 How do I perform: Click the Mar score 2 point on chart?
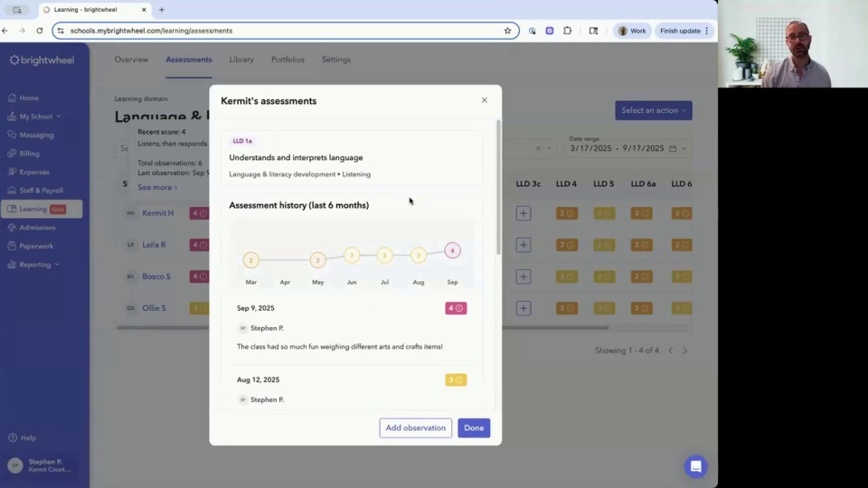click(x=250, y=260)
